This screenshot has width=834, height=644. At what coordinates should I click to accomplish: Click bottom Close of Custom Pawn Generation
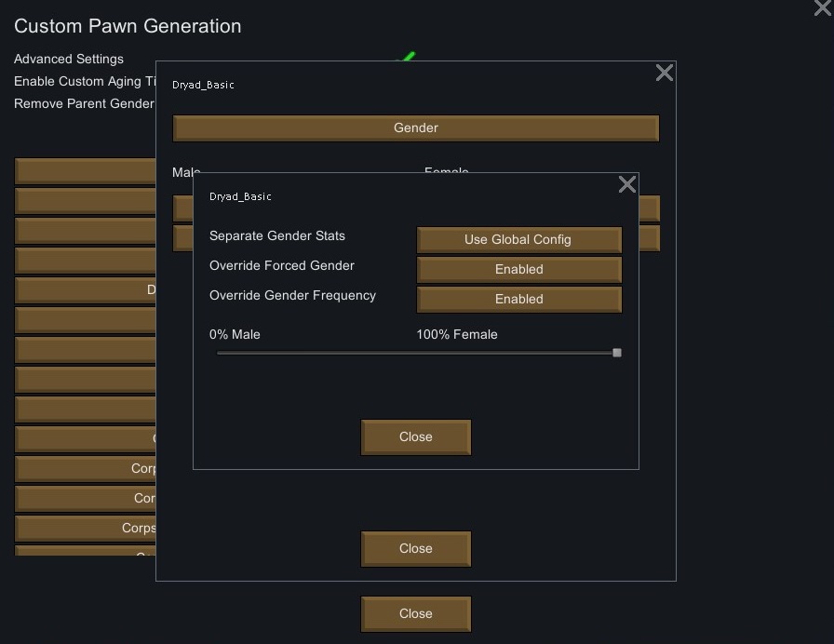416,613
